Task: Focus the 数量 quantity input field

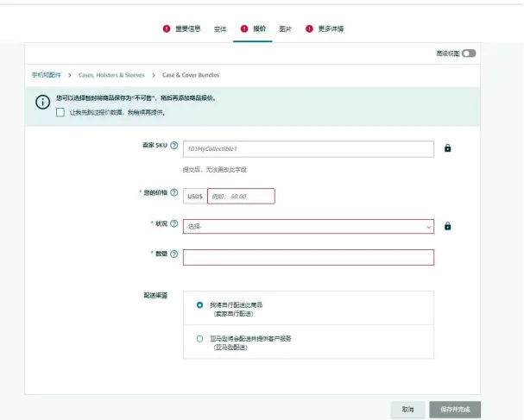Action: tap(308, 257)
